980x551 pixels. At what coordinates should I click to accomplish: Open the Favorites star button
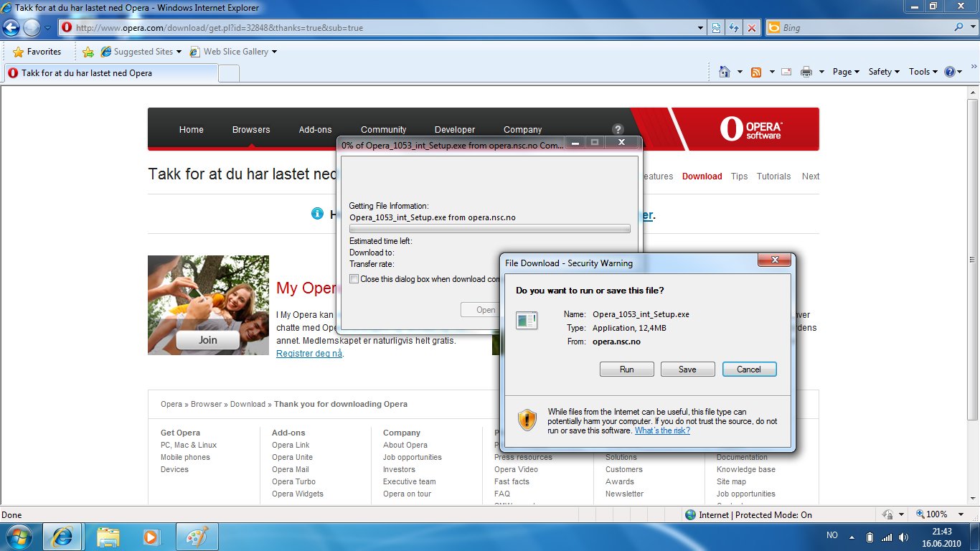(x=37, y=52)
